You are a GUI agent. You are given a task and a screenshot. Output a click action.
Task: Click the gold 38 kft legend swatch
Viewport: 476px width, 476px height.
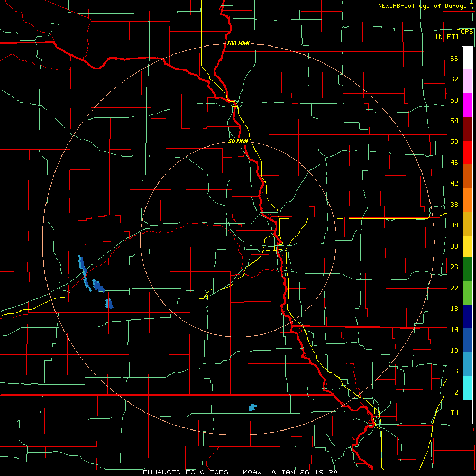coord(467,224)
